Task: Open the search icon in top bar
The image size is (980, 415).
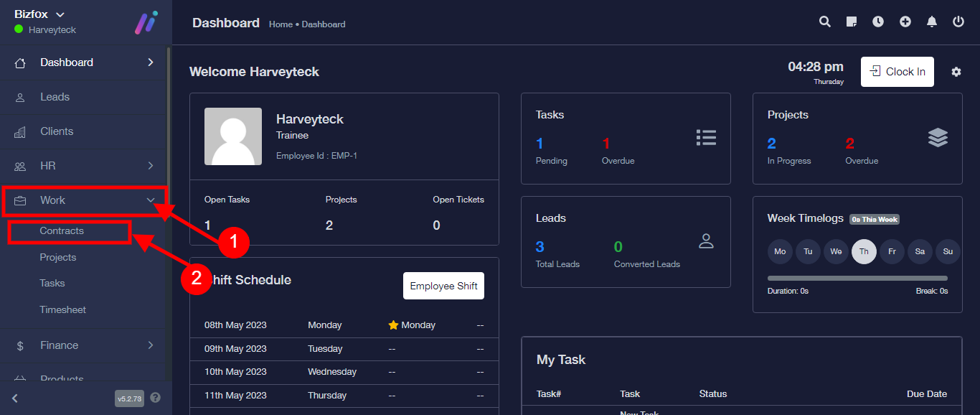Action: pyautogui.click(x=825, y=22)
